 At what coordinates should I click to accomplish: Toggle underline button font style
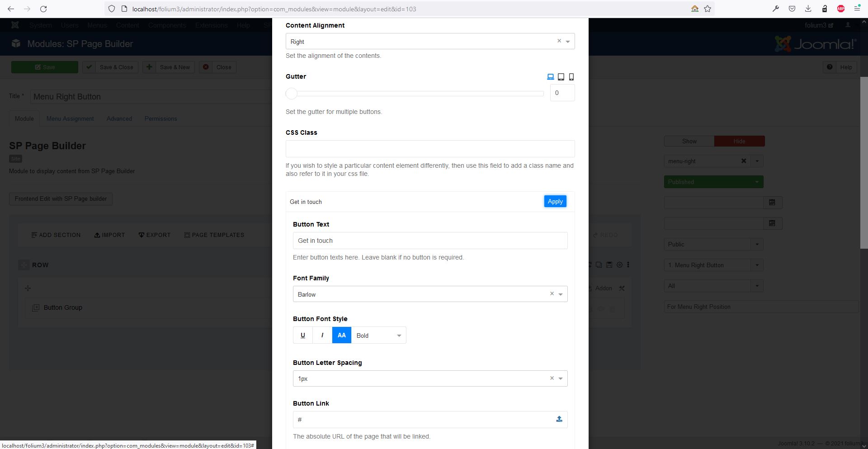point(303,335)
